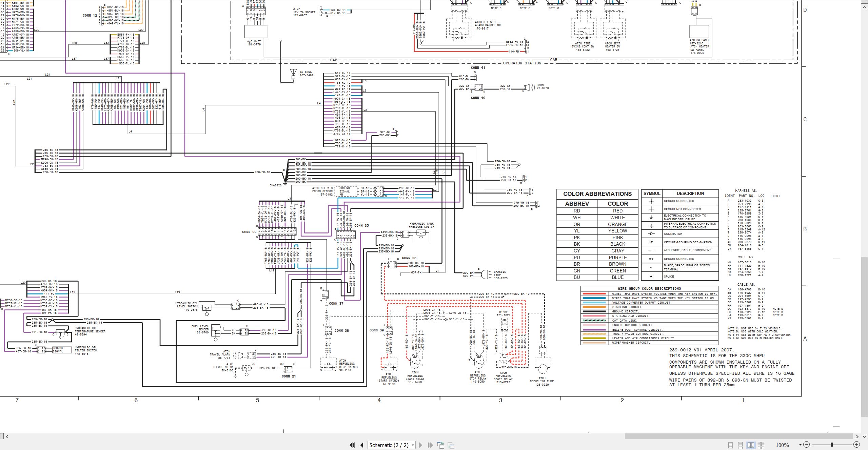
Task: Click DIODE 121-1022 label
Action: (504, 314)
